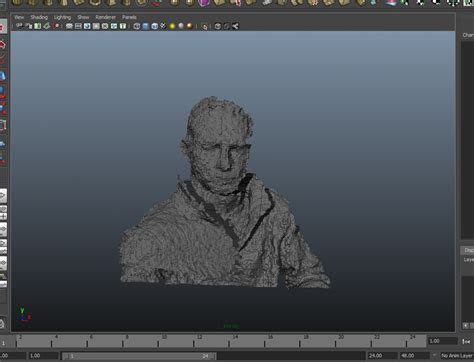Toggle the Safe Action icon

coord(114,26)
